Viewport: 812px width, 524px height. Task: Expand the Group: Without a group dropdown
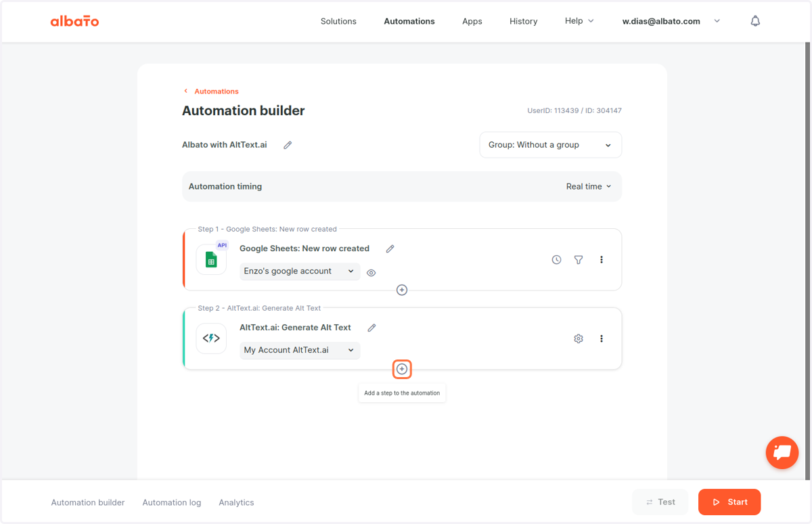[550, 145]
